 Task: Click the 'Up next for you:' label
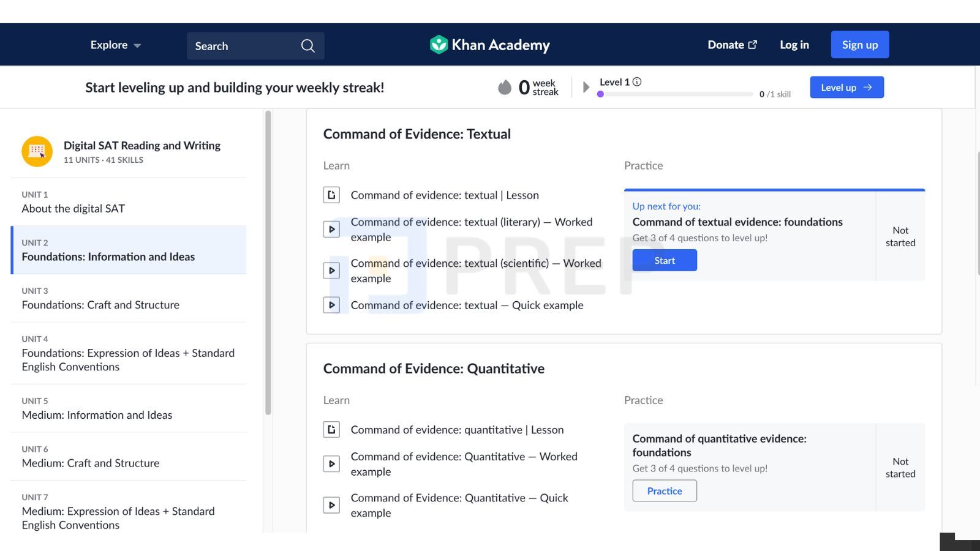(666, 206)
